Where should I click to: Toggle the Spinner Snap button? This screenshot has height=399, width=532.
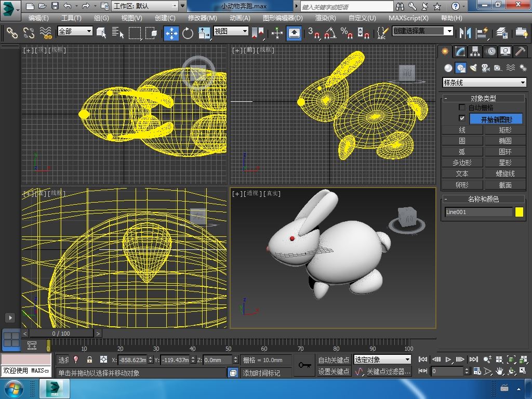coord(363,33)
